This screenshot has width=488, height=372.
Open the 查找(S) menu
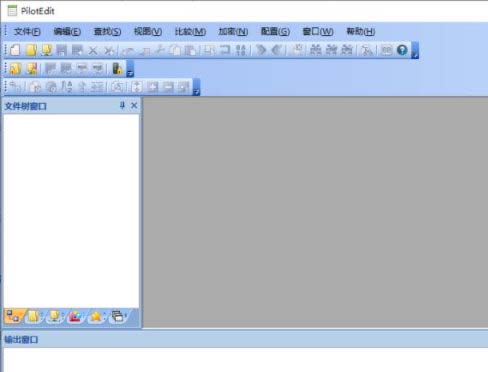(x=107, y=32)
